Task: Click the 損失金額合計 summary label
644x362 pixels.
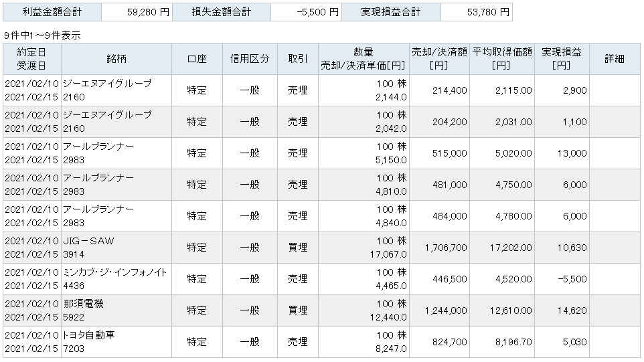Action: tap(221, 12)
